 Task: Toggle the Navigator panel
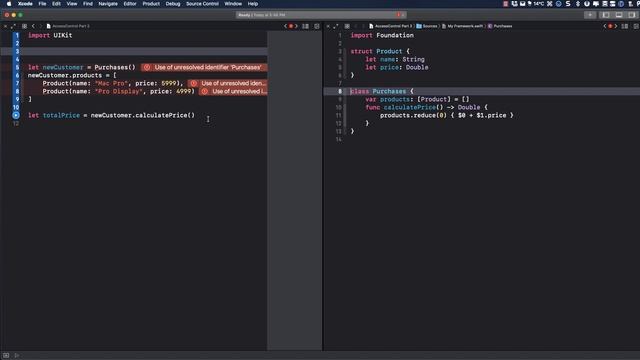pyautogui.click(x=606, y=15)
